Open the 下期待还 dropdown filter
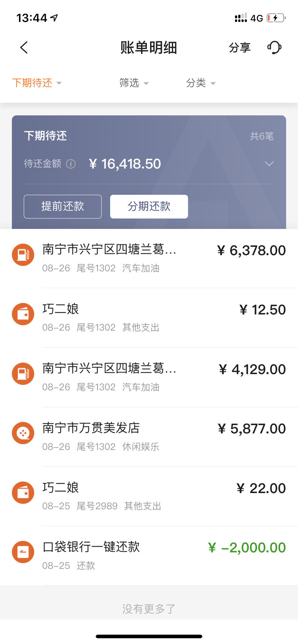298x644 pixels. (x=37, y=83)
